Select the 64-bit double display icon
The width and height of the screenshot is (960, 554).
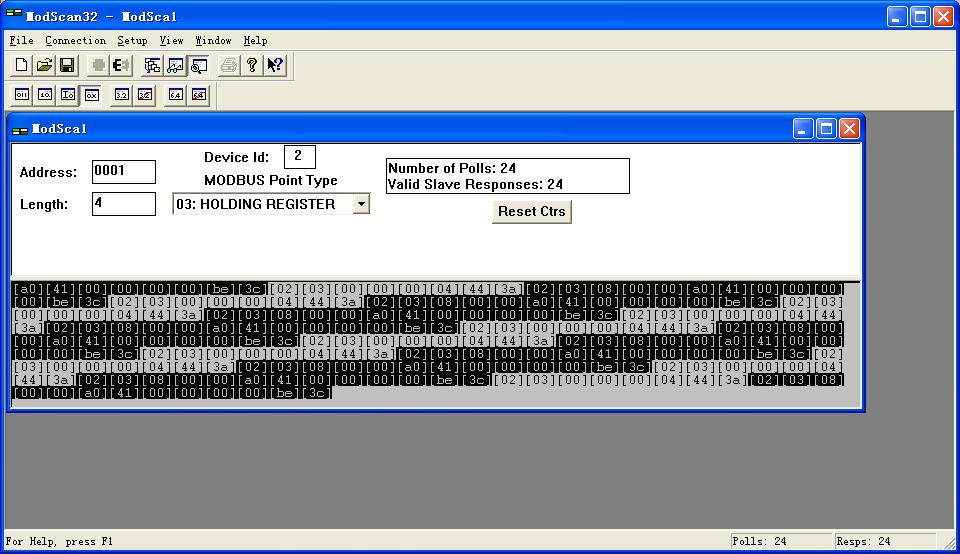(176, 95)
